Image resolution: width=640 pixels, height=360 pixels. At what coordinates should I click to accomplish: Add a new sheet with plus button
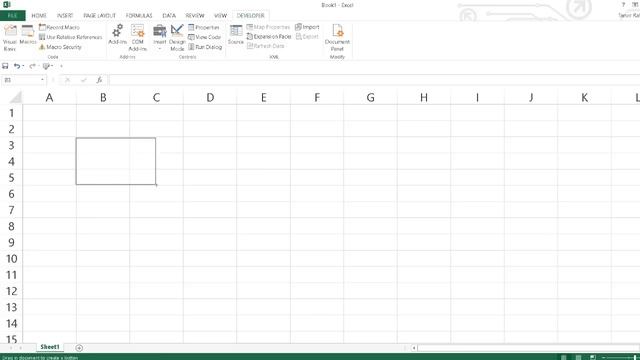pos(79,348)
